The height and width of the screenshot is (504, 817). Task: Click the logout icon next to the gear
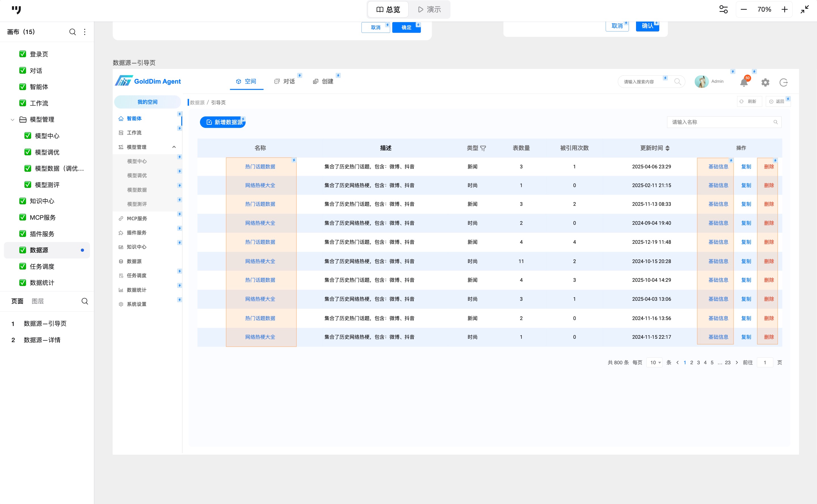pos(783,82)
